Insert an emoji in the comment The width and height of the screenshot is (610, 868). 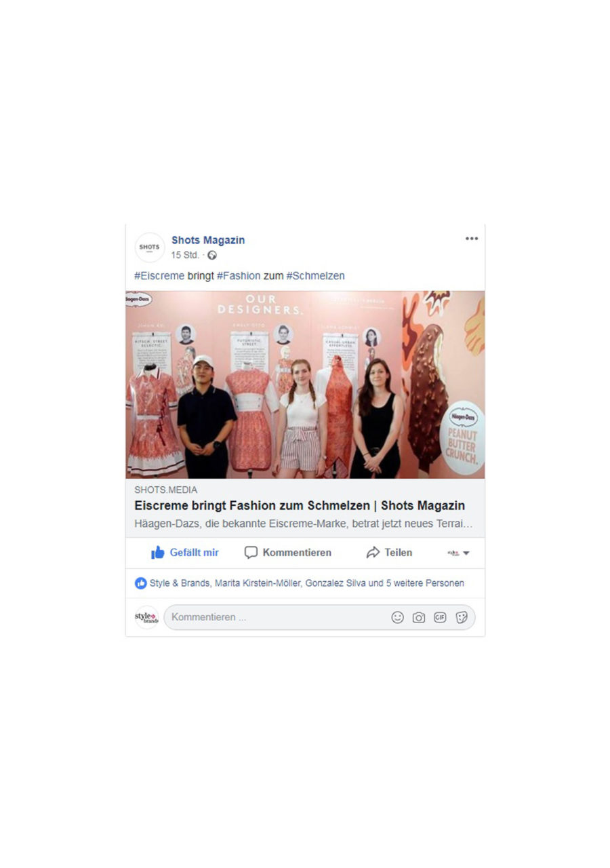click(x=398, y=618)
